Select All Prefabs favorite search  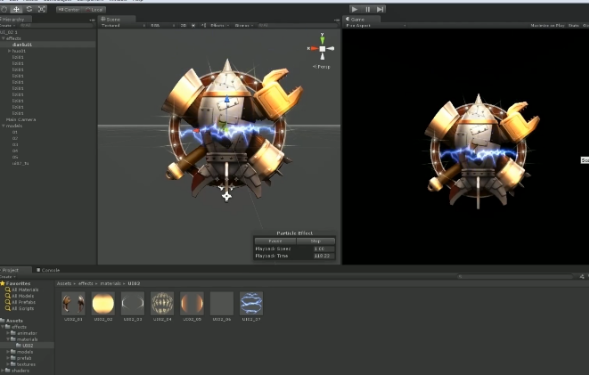(x=21, y=302)
